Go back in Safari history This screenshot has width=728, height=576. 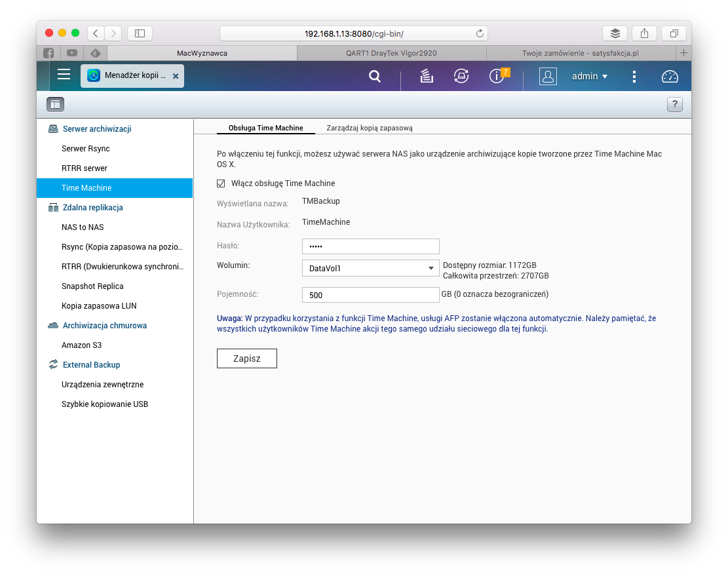click(96, 33)
